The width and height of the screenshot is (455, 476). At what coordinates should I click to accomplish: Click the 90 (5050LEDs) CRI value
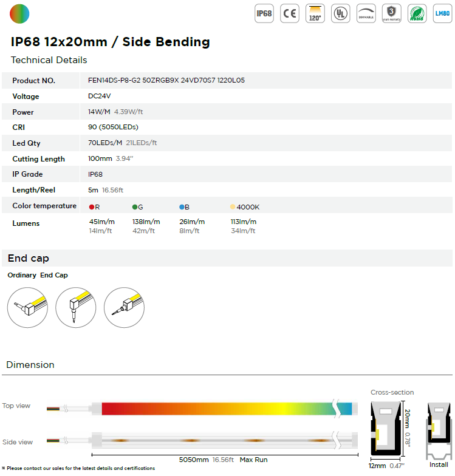coord(113,127)
